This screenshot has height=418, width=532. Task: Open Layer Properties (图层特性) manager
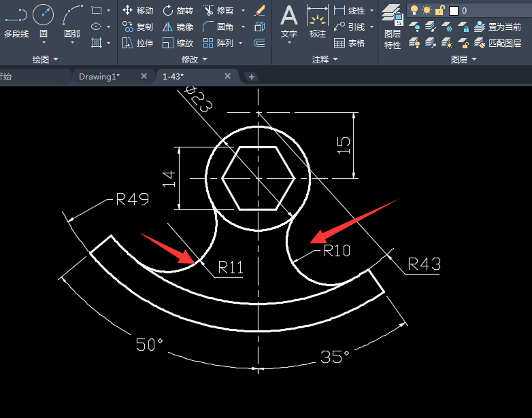(x=393, y=27)
